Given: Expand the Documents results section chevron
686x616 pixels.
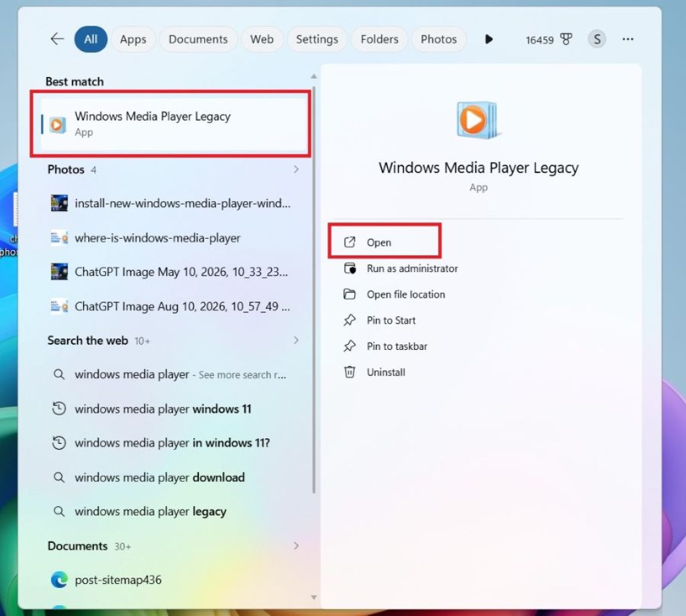Looking at the screenshot, I should tap(296, 546).
